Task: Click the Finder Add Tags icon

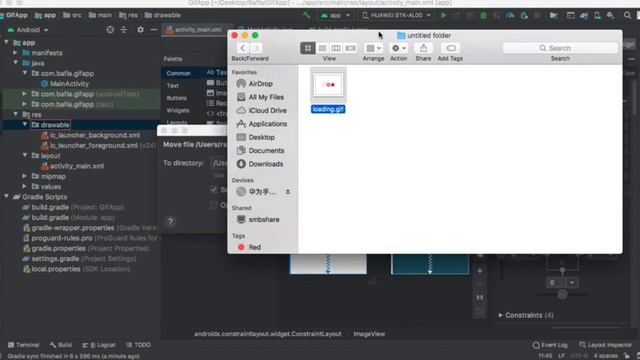Action: click(x=451, y=48)
